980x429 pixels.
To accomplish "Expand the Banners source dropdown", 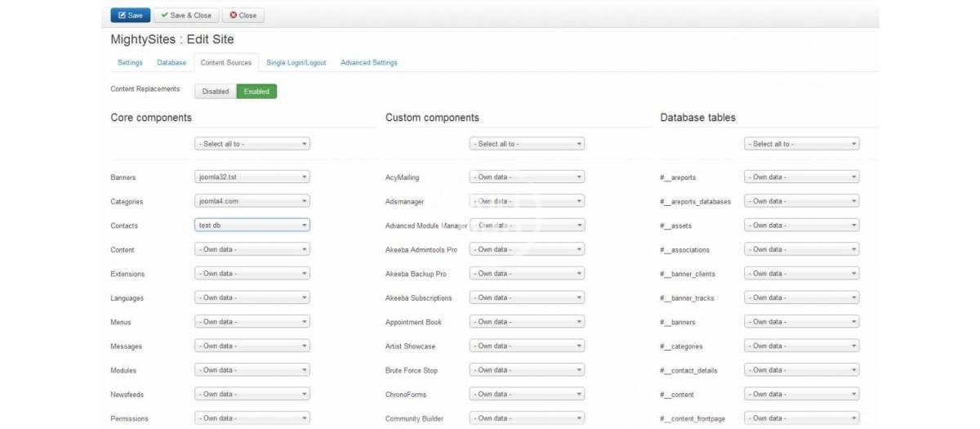I will coord(252,177).
